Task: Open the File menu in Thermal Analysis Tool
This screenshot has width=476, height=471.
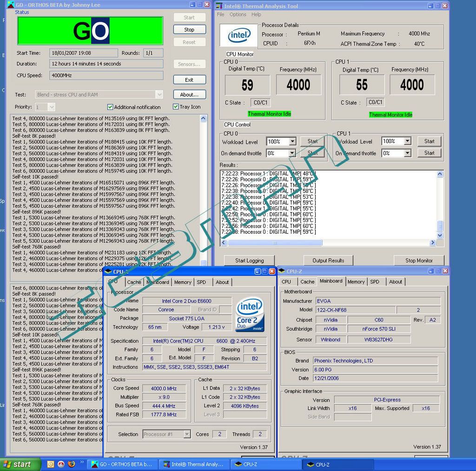Action: 220,14
